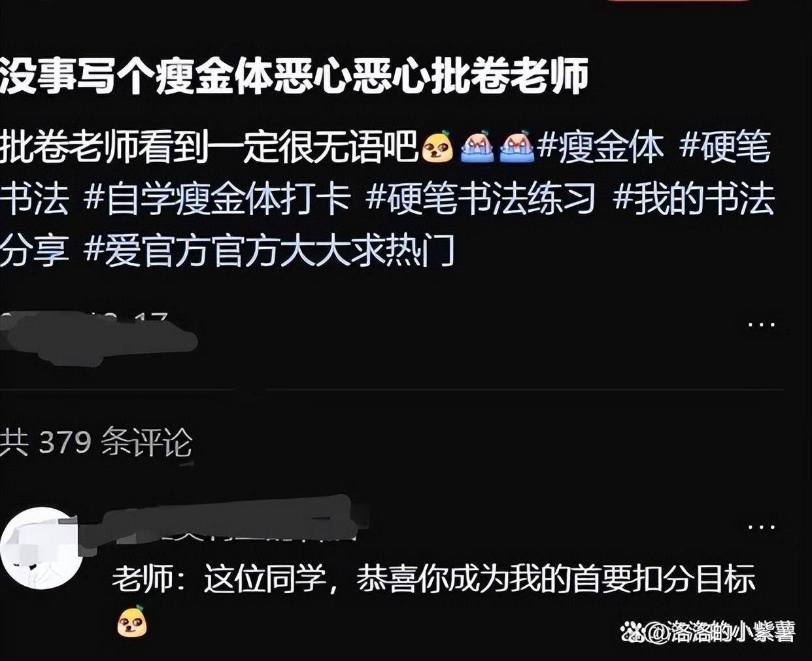
Task: Tap the yellow face emoji after 无语吧
Action: 437,147
